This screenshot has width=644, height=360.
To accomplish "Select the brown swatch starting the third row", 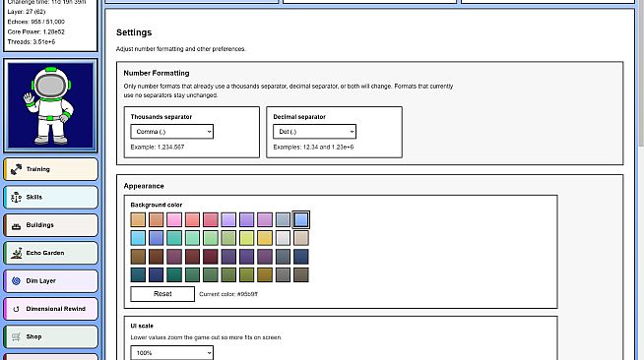I will 138,257.
